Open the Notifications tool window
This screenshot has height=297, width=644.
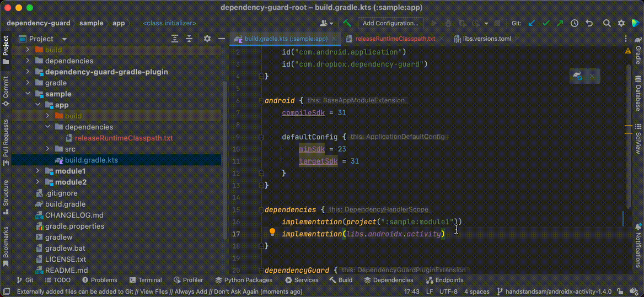[638, 245]
